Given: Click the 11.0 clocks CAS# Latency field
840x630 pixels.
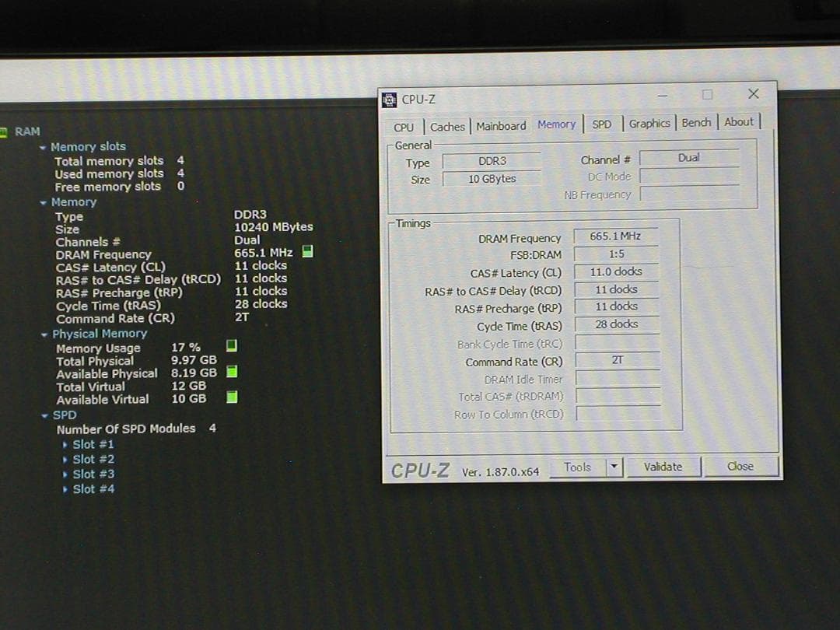Looking at the screenshot, I should click(616, 271).
